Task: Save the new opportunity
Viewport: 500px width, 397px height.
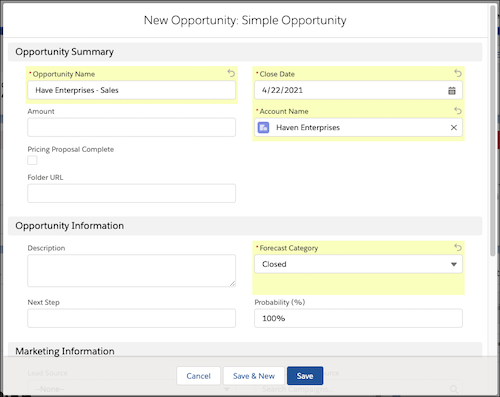Action: coord(305,376)
